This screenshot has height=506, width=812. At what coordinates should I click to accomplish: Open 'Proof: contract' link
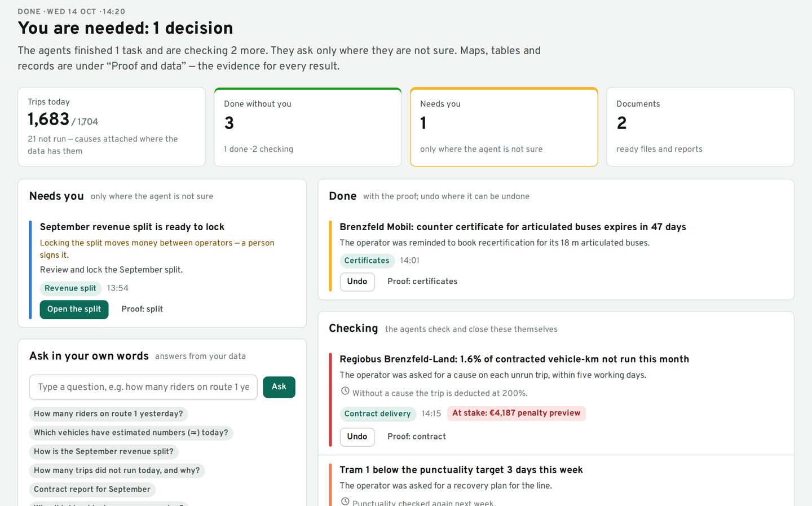point(417,437)
